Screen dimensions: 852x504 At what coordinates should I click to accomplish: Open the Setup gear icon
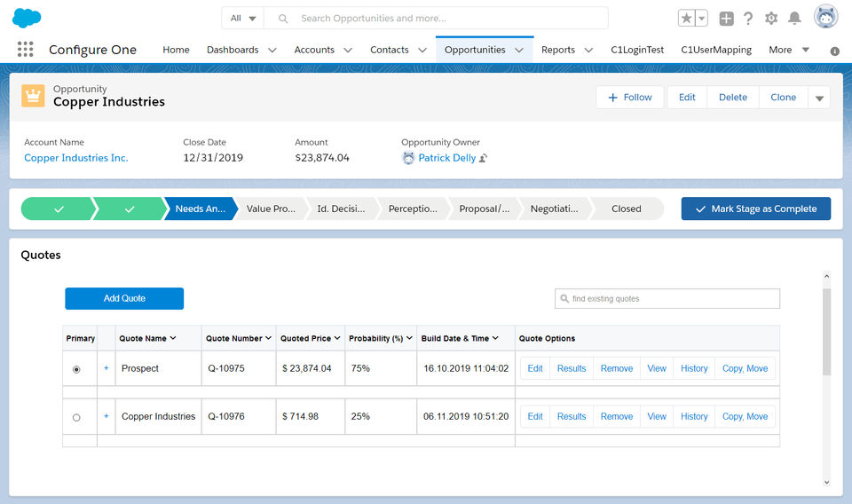click(x=771, y=19)
